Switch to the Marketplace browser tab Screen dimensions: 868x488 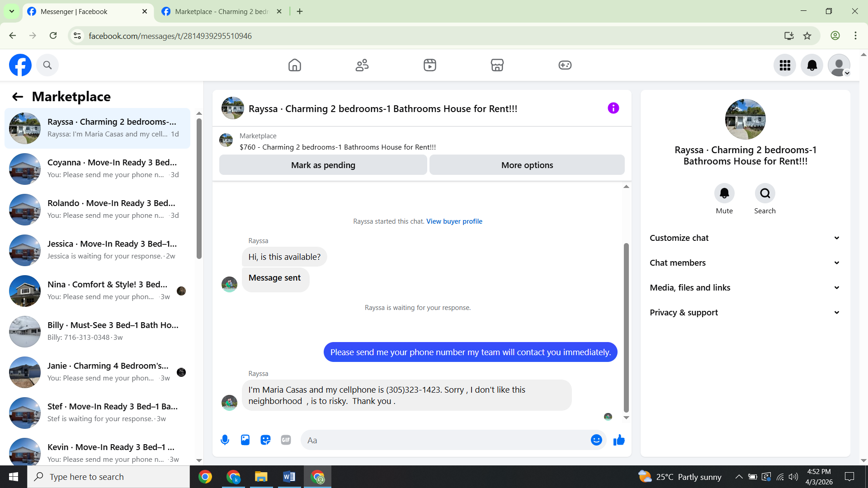(x=222, y=12)
